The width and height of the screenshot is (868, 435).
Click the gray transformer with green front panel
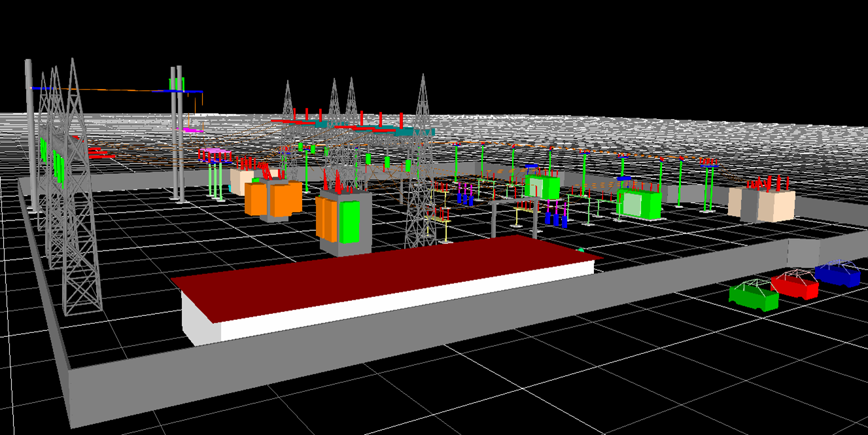point(345,222)
